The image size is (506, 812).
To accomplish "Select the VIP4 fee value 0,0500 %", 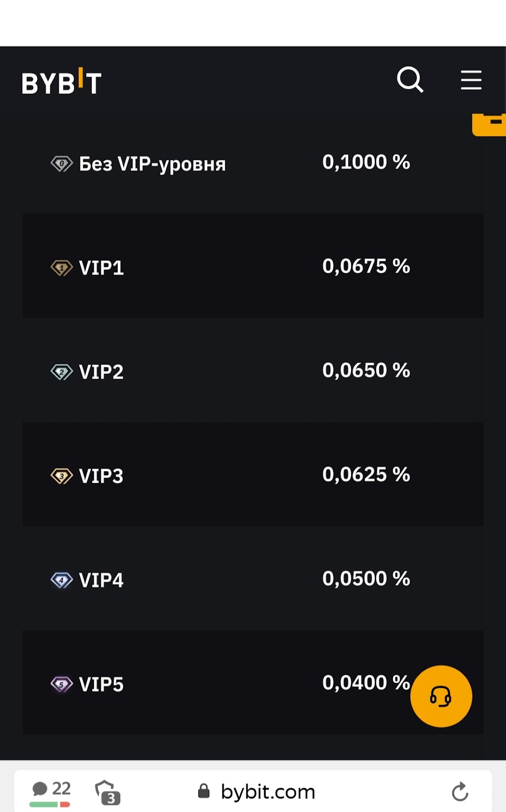I will coord(366,579).
